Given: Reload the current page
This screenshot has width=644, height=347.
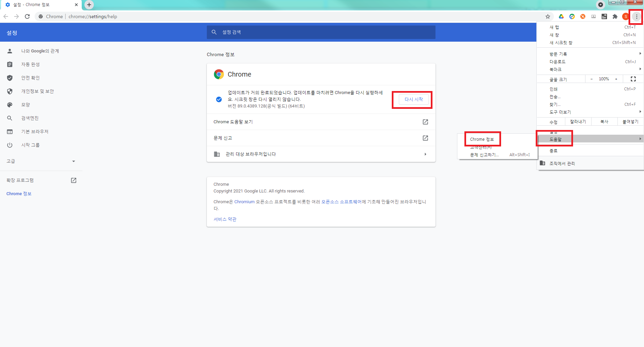Looking at the screenshot, I should pos(27,16).
